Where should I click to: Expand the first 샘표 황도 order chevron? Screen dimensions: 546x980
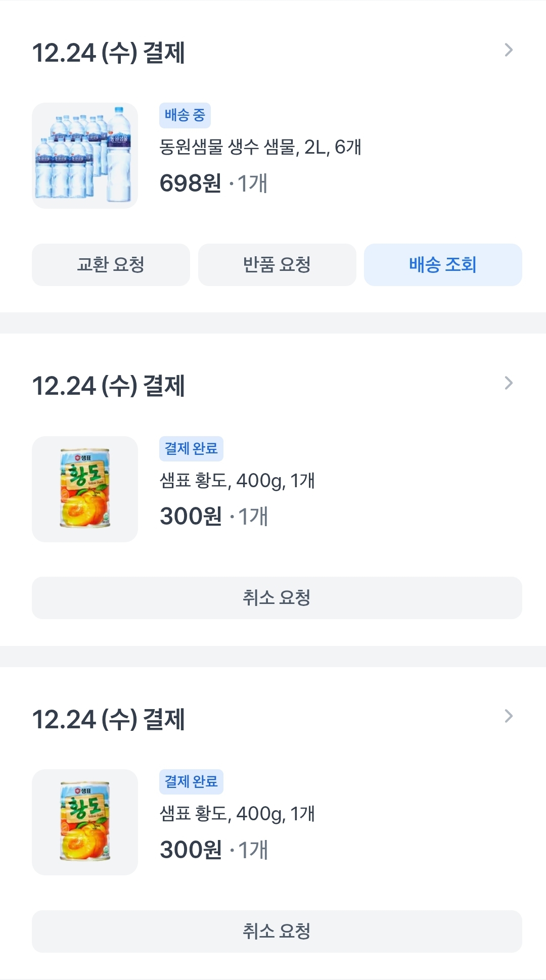click(509, 383)
